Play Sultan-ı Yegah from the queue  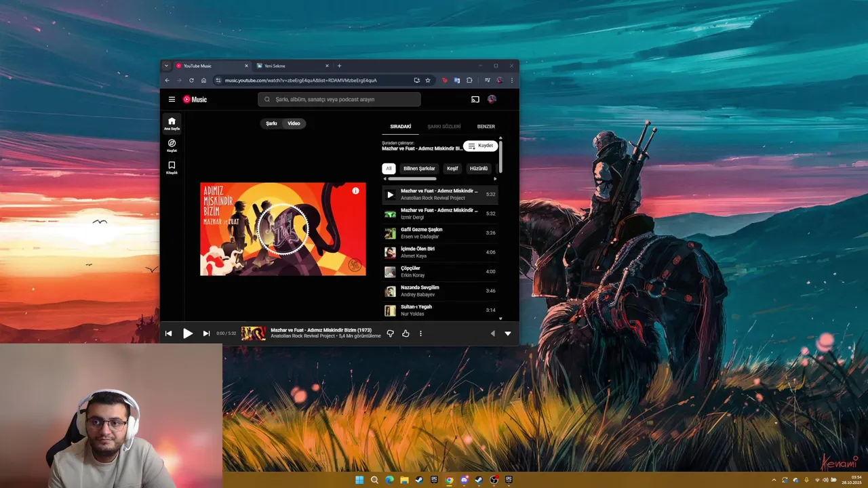439,310
